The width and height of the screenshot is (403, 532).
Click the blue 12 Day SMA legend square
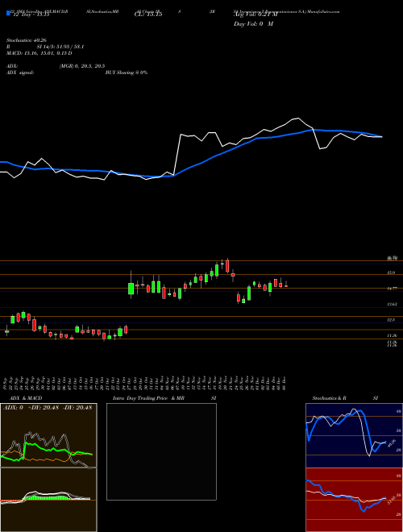[8, 14]
